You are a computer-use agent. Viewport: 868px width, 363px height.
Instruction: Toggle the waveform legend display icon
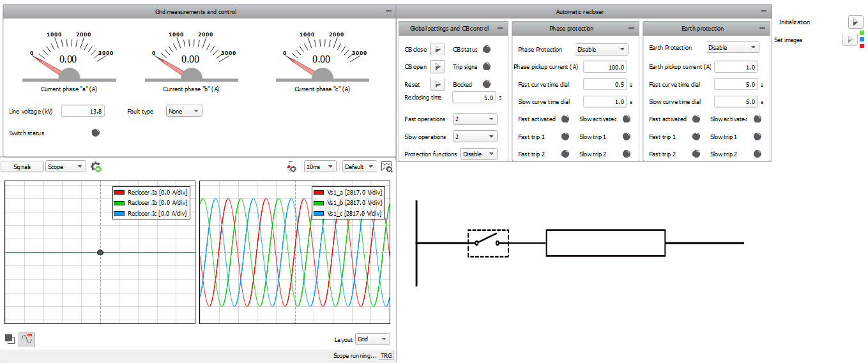coord(27,339)
